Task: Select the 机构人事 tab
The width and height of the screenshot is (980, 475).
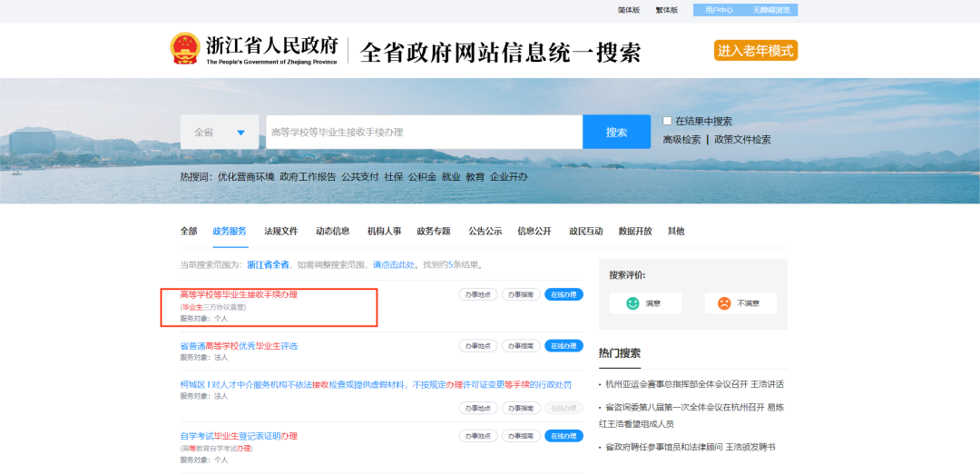Action: 385,231
